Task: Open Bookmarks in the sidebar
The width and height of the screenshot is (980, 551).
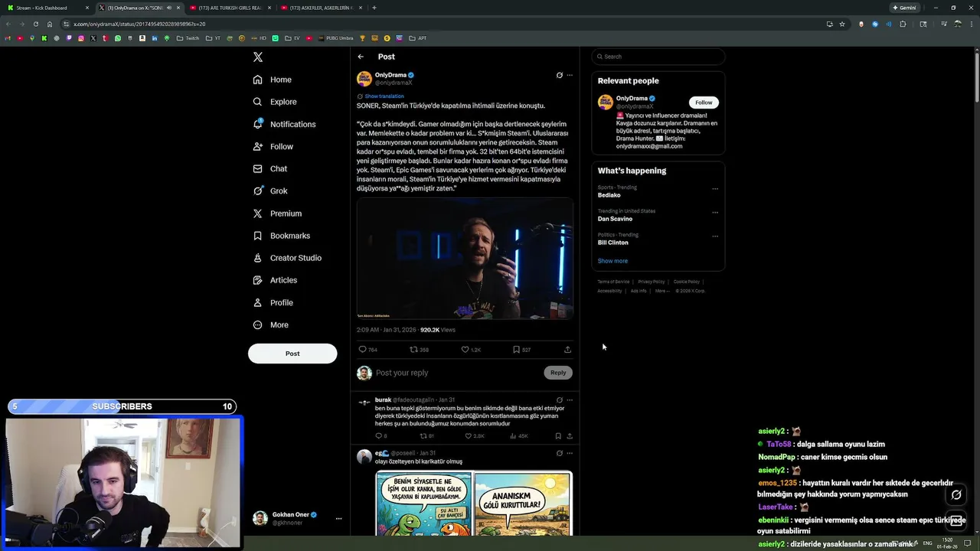Action: coord(281,236)
